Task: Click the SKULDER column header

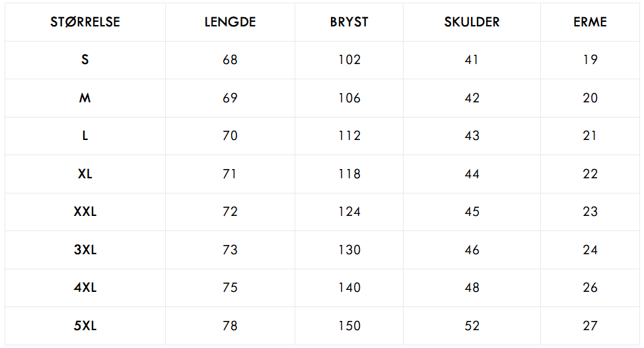Action: click(x=472, y=22)
